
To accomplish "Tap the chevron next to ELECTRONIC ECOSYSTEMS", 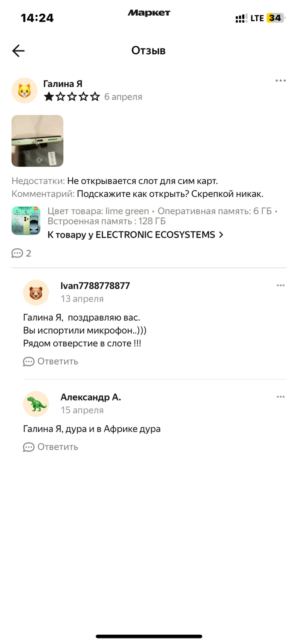I will click(221, 235).
